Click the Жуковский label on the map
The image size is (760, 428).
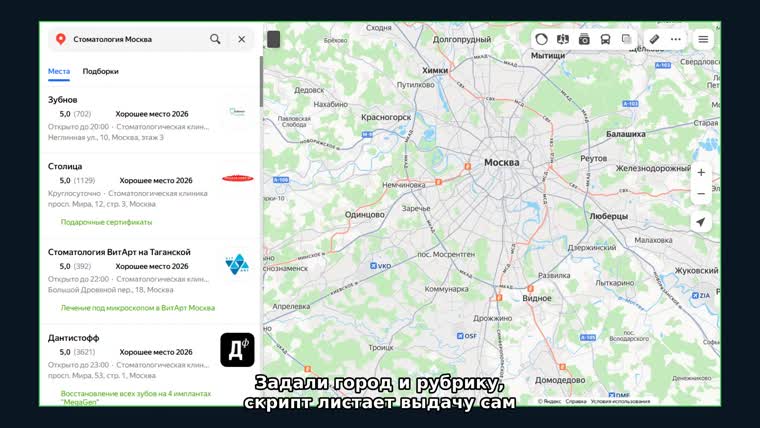[x=696, y=270]
